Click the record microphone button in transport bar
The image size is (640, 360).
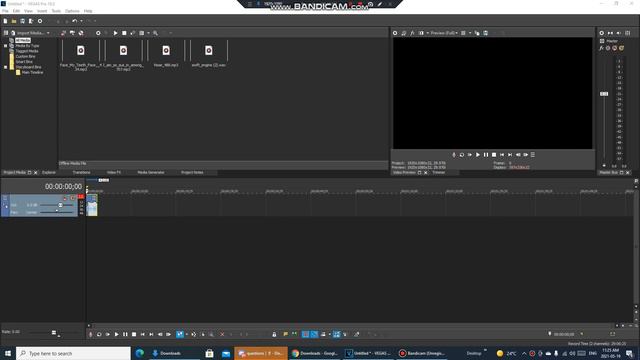pos(91,334)
